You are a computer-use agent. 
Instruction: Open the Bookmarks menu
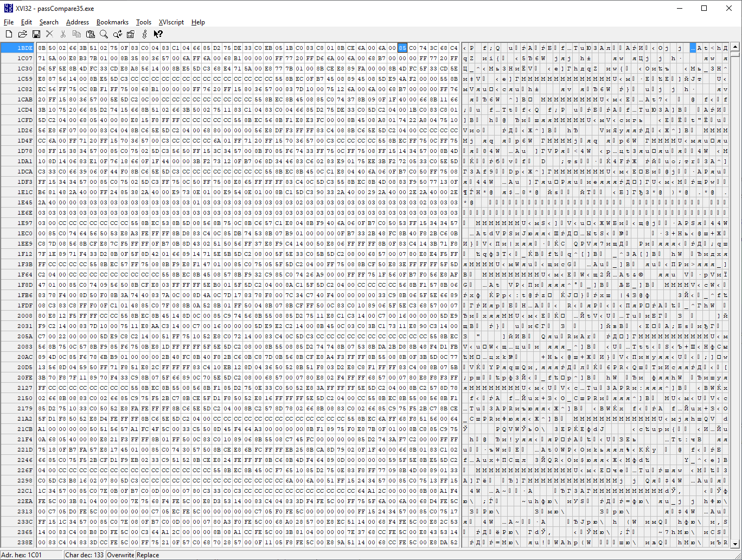112,22
